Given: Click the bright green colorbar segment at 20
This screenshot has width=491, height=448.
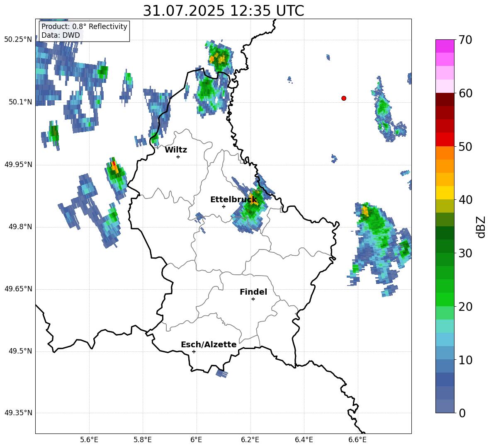Looking at the screenshot, I should point(445,299).
